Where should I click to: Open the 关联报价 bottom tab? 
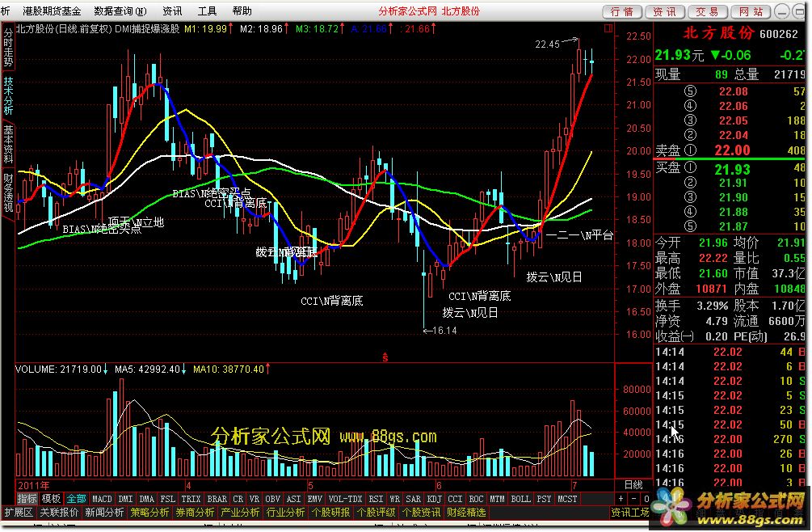coord(59,513)
